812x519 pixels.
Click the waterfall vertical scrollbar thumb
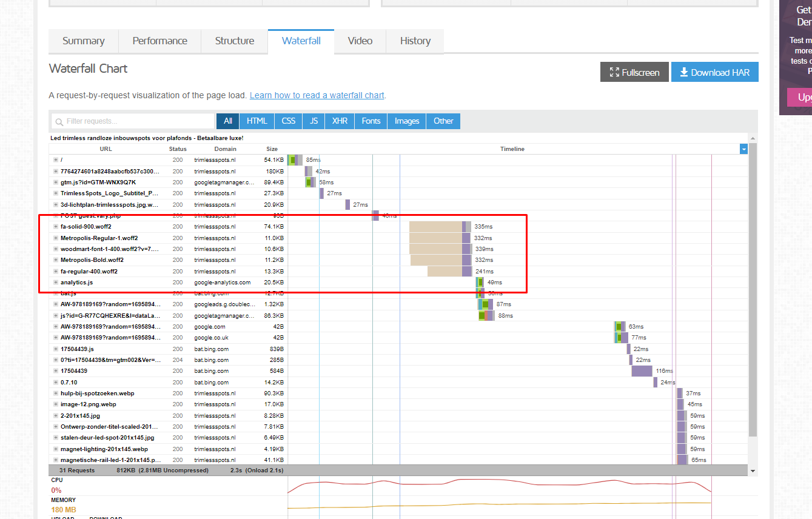pos(753,290)
